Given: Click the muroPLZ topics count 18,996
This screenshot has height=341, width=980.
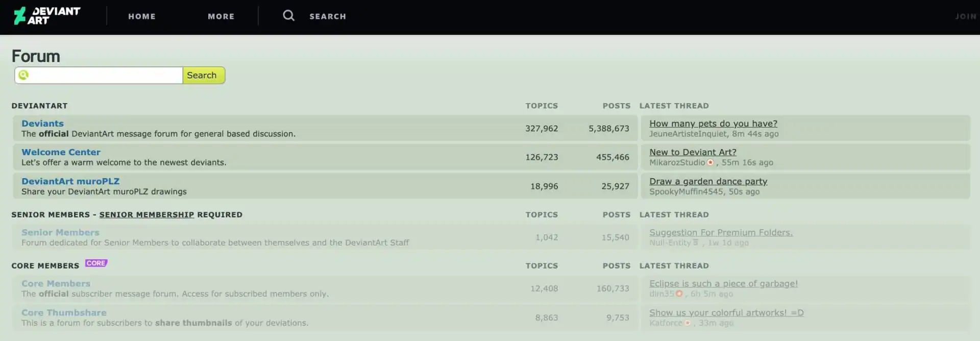Looking at the screenshot, I should [x=544, y=186].
